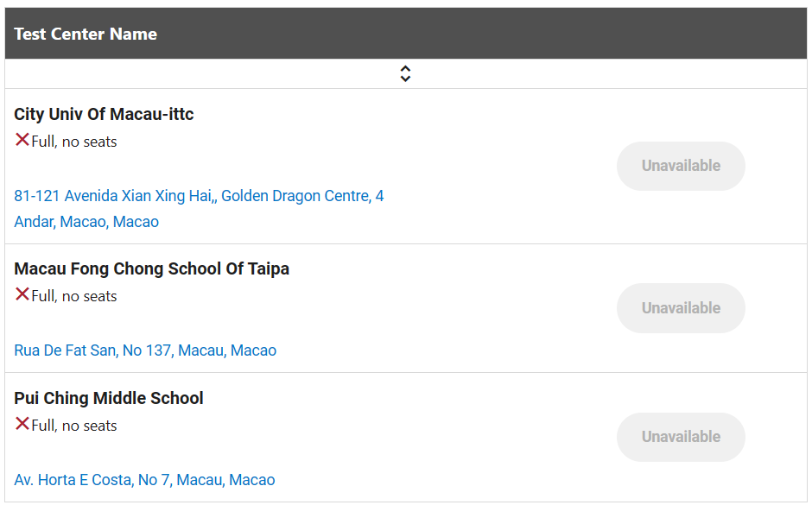This screenshot has width=812, height=505.
Task: Select the Macau Fong Chong School Of Taipa title
Action: click(151, 268)
